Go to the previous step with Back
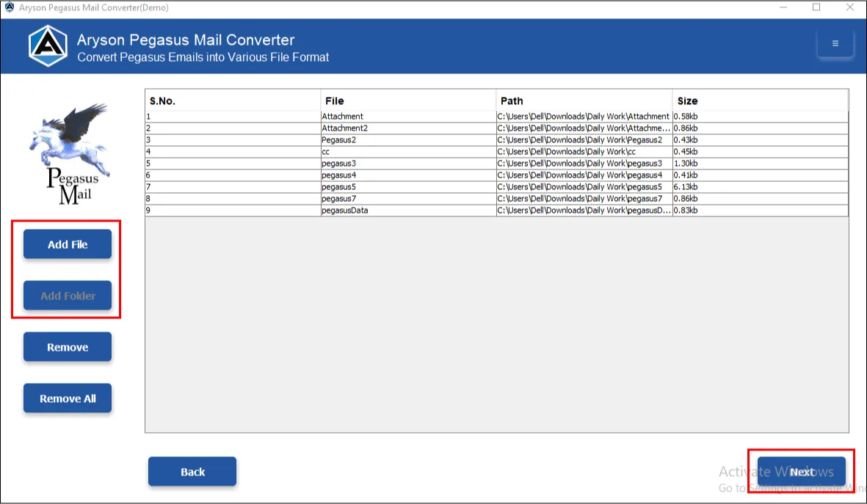The height and width of the screenshot is (504, 867). (x=192, y=472)
